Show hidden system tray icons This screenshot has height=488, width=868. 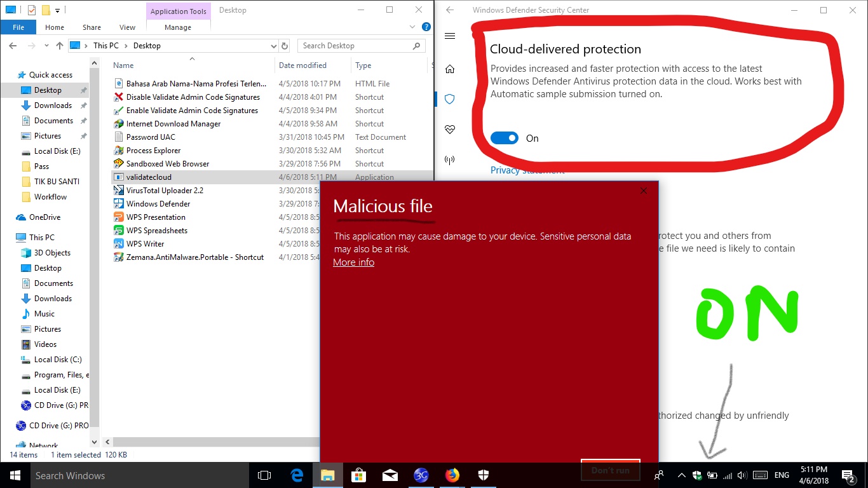pyautogui.click(x=681, y=475)
